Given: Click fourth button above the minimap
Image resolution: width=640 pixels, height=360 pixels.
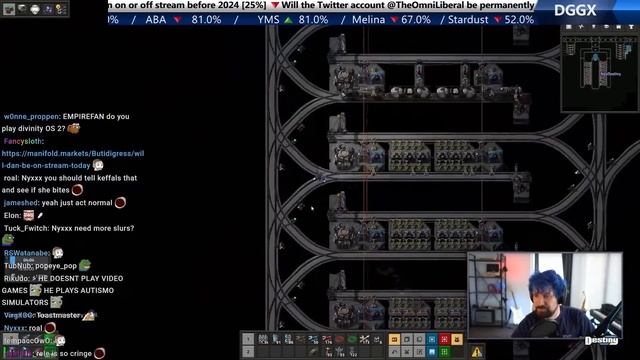Looking at the screenshot, I should [x=606, y=27].
